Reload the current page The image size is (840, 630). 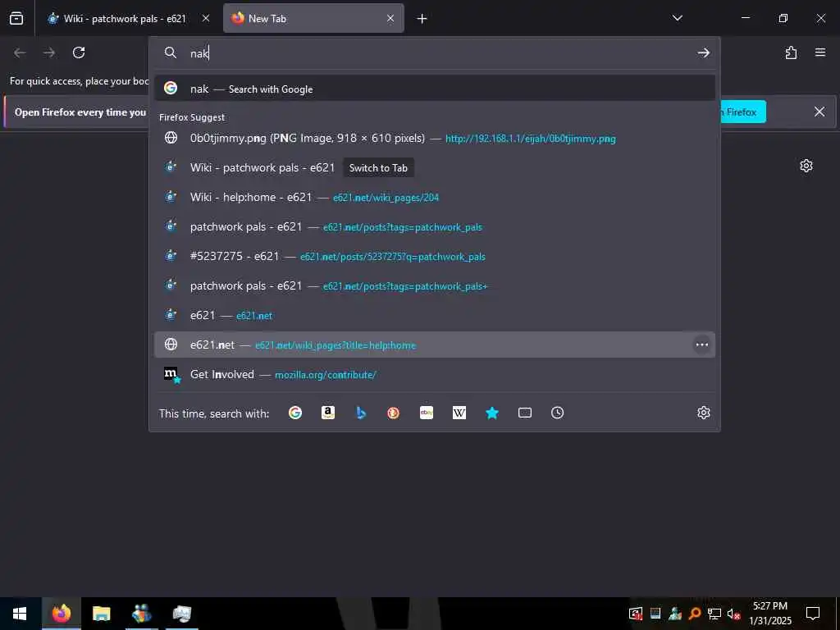point(79,52)
